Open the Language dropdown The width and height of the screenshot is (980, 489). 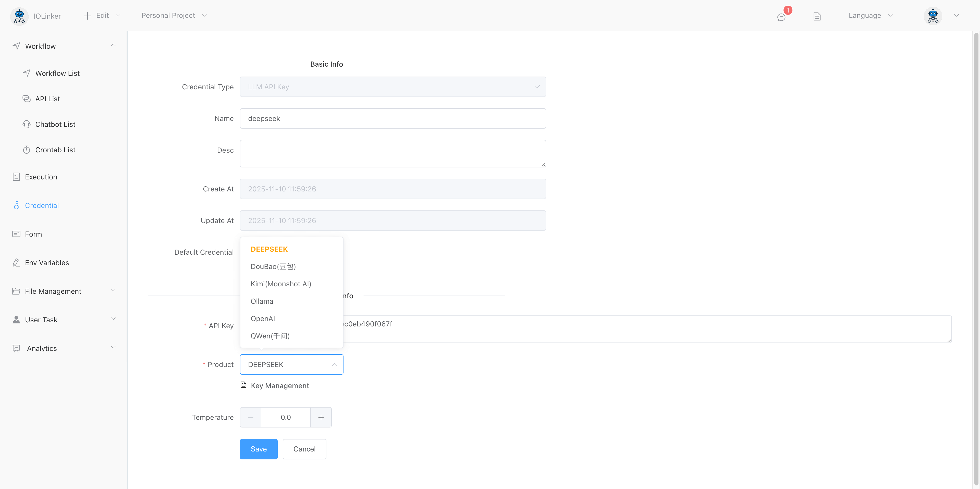(870, 16)
